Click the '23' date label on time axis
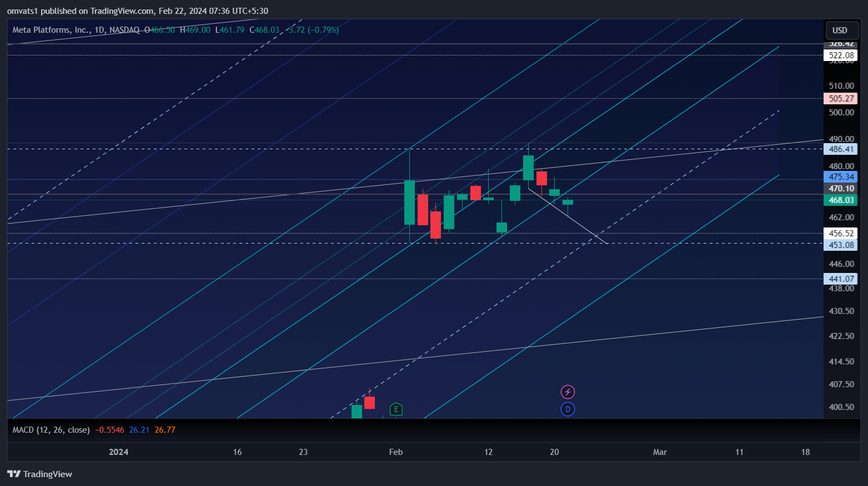 [303, 452]
